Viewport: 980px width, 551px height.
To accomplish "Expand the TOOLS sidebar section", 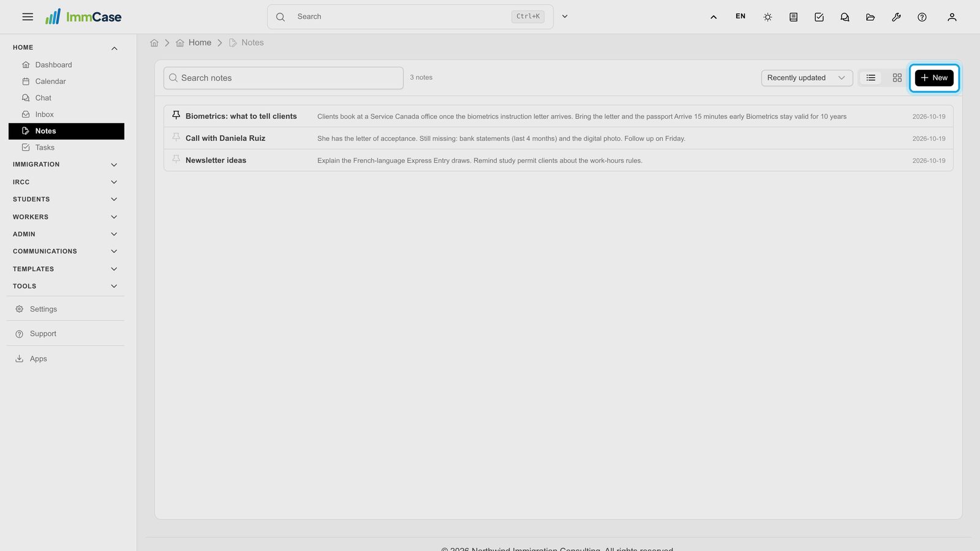I will tap(66, 287).
